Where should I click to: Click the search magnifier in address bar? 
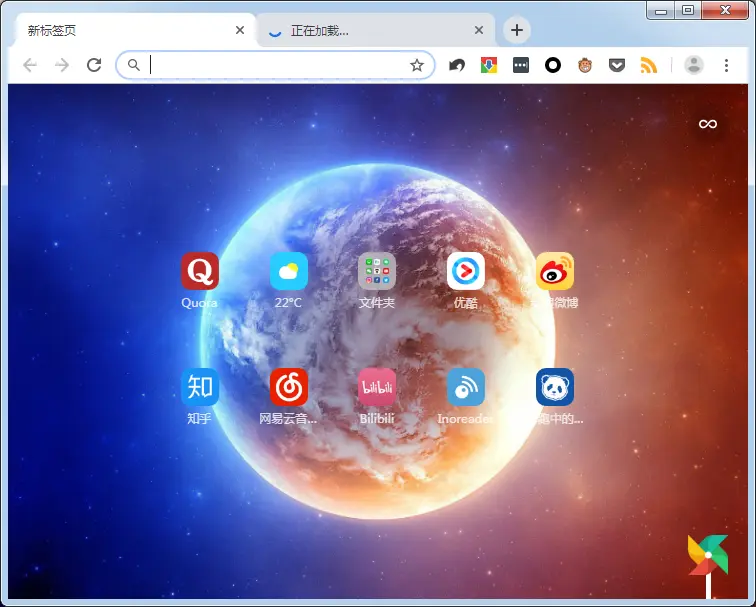(x=134, y=65)
